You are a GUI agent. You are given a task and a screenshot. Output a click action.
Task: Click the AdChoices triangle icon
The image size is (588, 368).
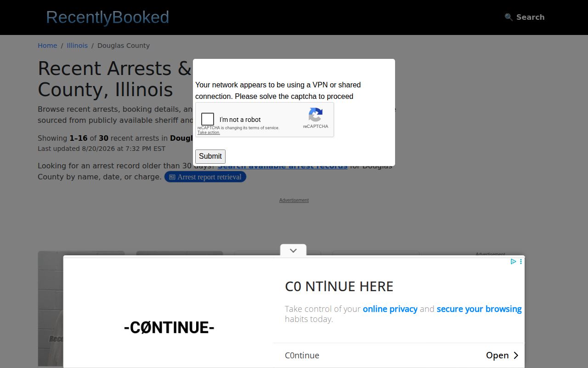tap(514, 261)
